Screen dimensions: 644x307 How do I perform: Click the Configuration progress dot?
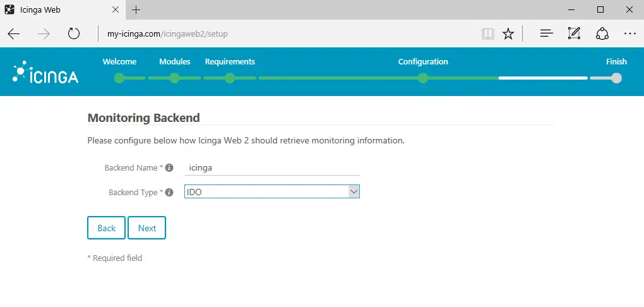[x=423, y=78]
